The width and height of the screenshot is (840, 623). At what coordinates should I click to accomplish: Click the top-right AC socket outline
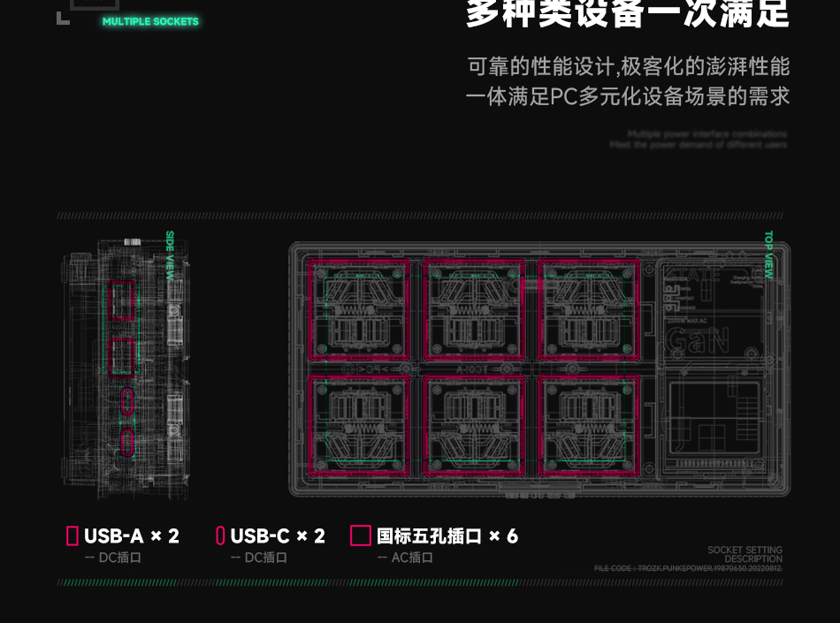click(588, 309)
